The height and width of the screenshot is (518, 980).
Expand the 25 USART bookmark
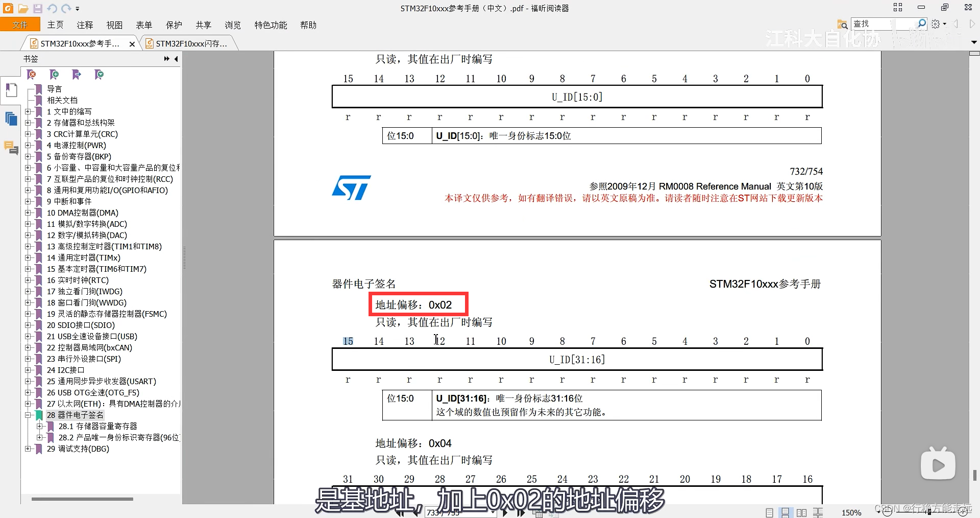tap(28, 381)
